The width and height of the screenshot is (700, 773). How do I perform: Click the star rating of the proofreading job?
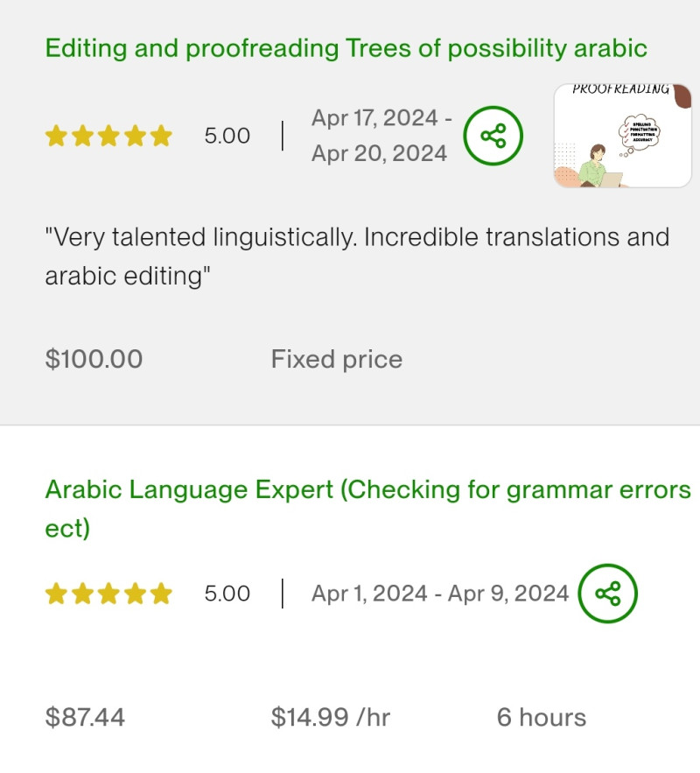pyautogui.click(x=108, y=136)
